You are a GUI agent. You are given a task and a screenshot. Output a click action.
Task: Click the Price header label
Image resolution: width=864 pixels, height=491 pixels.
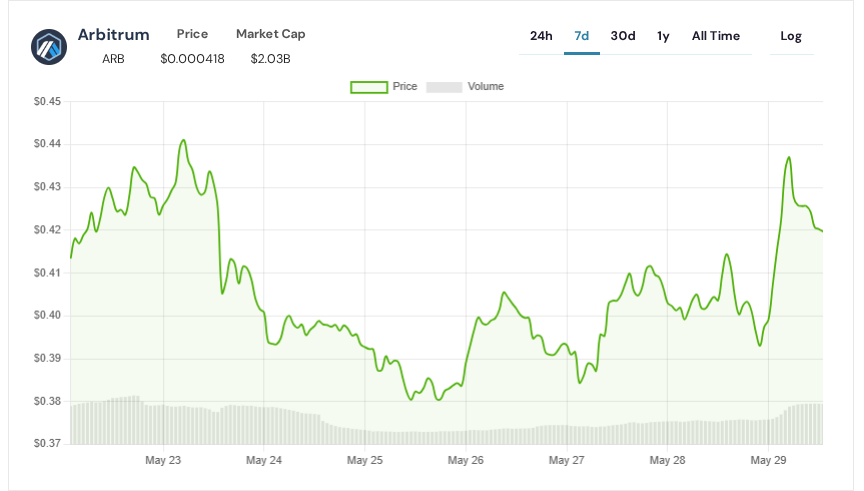point(192,34)
